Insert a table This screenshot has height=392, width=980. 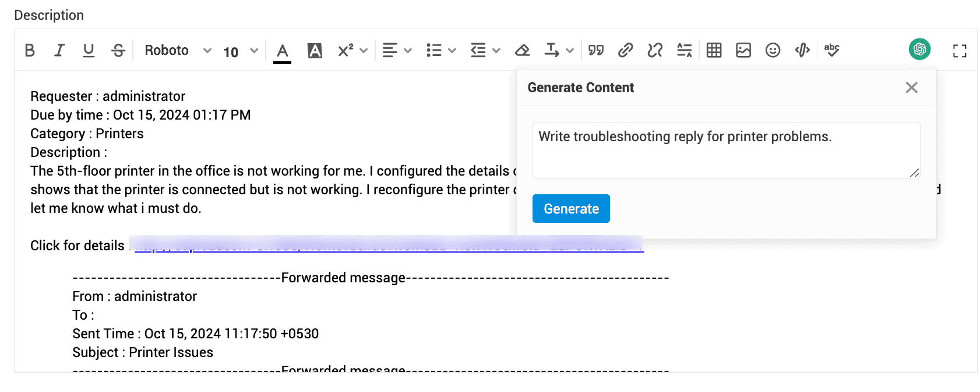point(714,51)
